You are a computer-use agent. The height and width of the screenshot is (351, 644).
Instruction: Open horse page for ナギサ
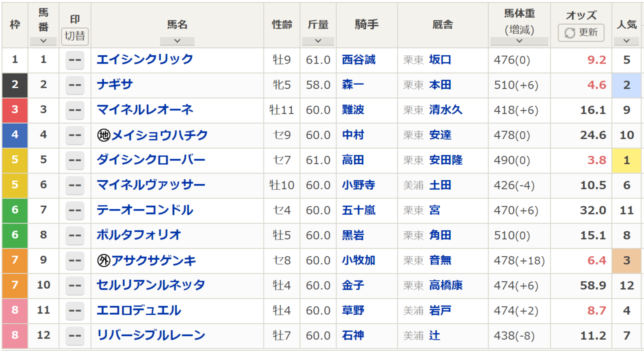[x=115, y=85]
